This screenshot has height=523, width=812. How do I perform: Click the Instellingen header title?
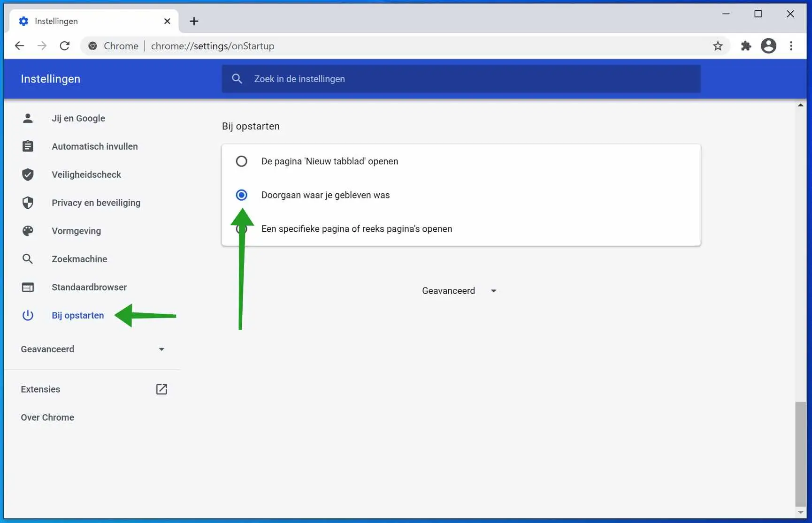50,79
